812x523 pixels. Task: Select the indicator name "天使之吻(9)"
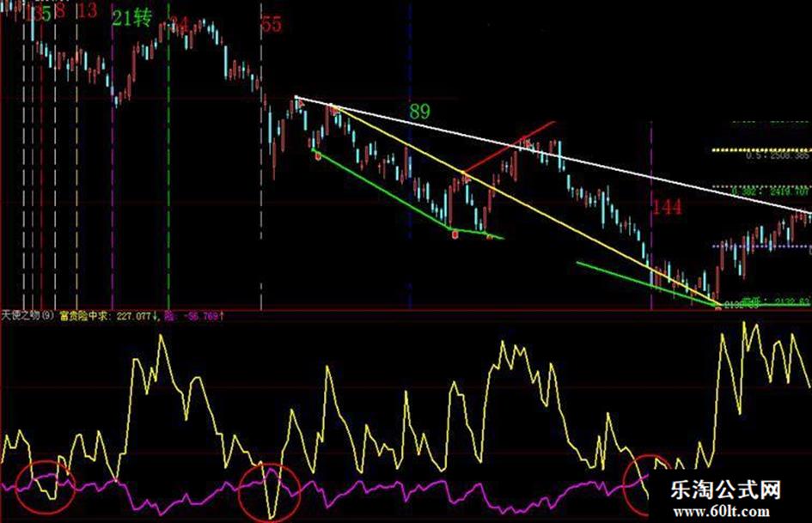[x=28, y=315]
